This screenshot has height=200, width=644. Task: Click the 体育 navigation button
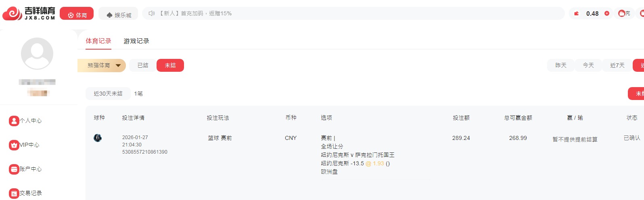pyautogui.click(x=77, y=14)
